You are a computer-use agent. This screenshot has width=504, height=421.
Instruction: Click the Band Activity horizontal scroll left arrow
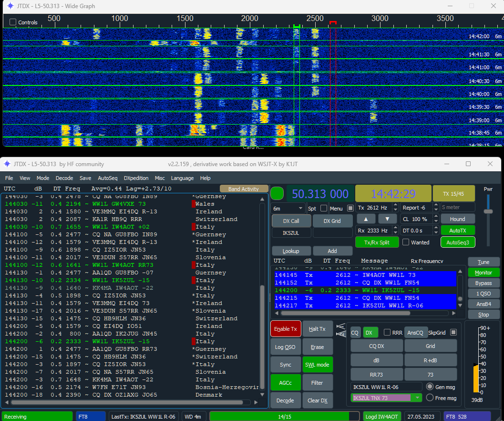[x=7, y=402]
